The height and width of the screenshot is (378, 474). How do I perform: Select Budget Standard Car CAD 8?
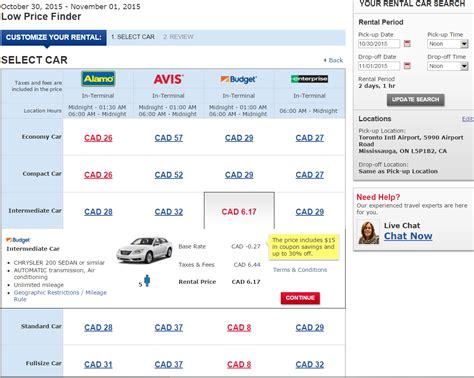click(239, 327)
